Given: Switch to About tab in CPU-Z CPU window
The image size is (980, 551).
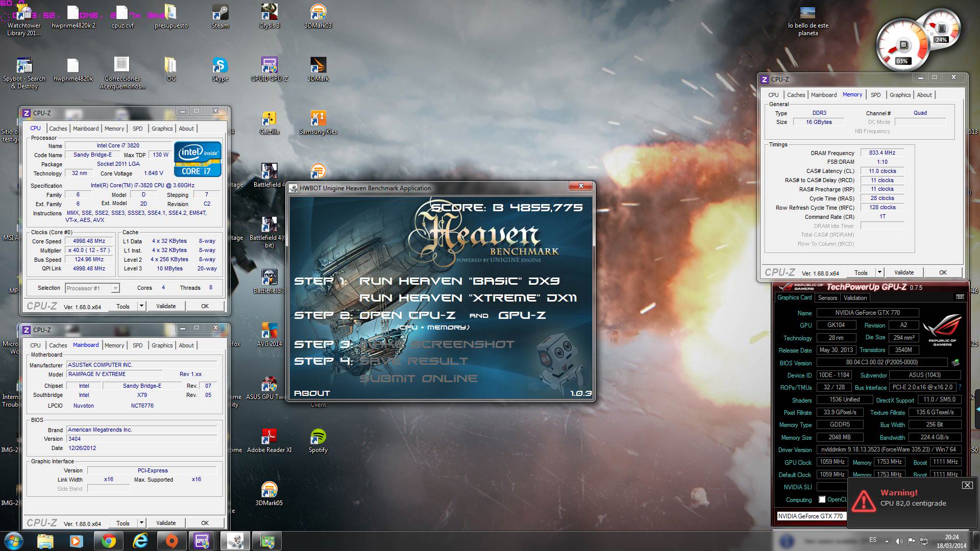Looking at the screenshot, I should pyautogui.click(x=186, y=129).
